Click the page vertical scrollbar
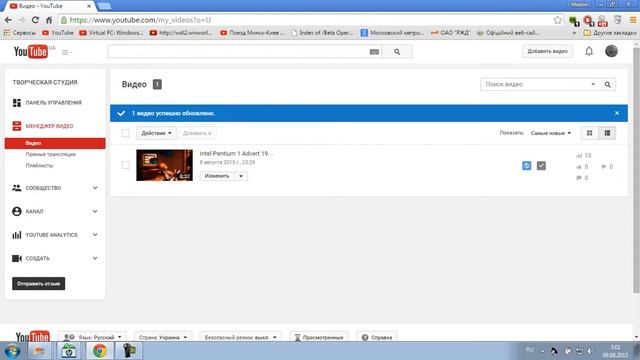This screenshot has width=640, height=360. click(x=636, y=169)
